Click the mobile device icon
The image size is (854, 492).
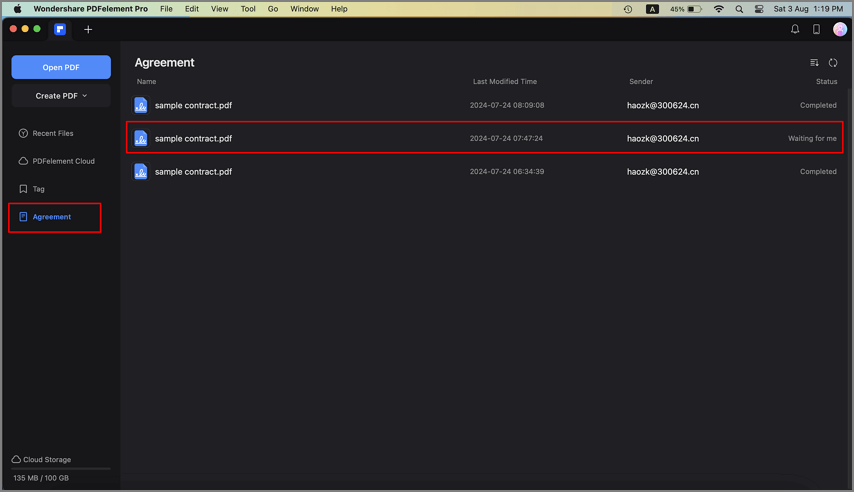tap(816, 29)
